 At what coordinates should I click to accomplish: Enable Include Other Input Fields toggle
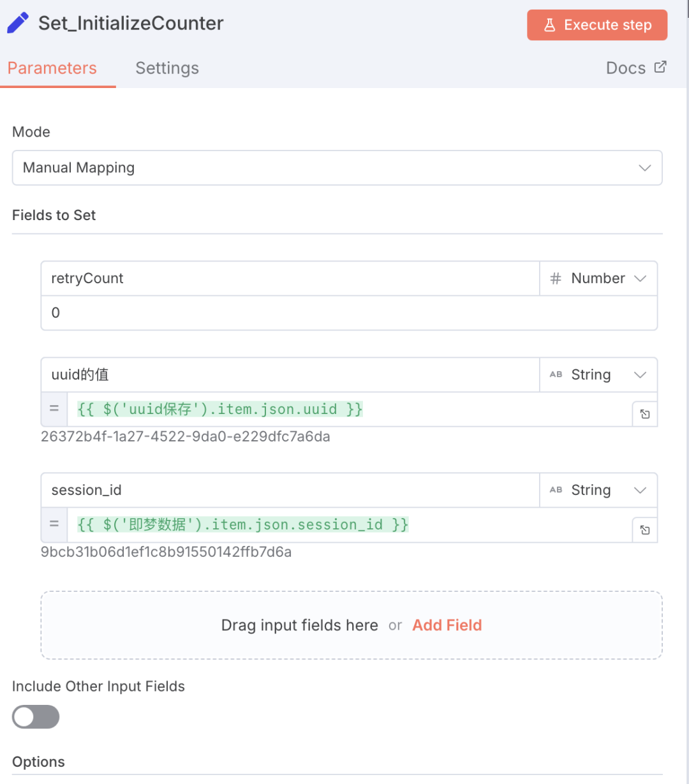[x=36, y=717]
